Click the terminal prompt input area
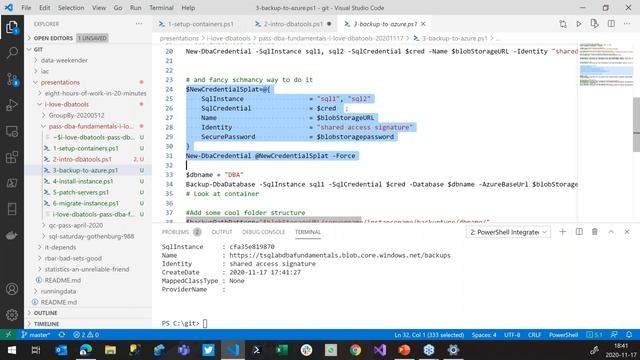640x360 pixels. tap(205, 323)
